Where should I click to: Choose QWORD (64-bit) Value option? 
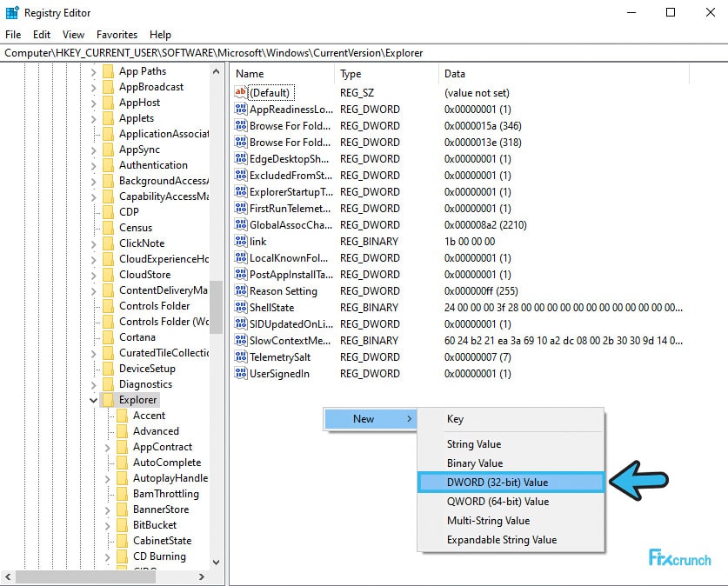coord(511,502)
